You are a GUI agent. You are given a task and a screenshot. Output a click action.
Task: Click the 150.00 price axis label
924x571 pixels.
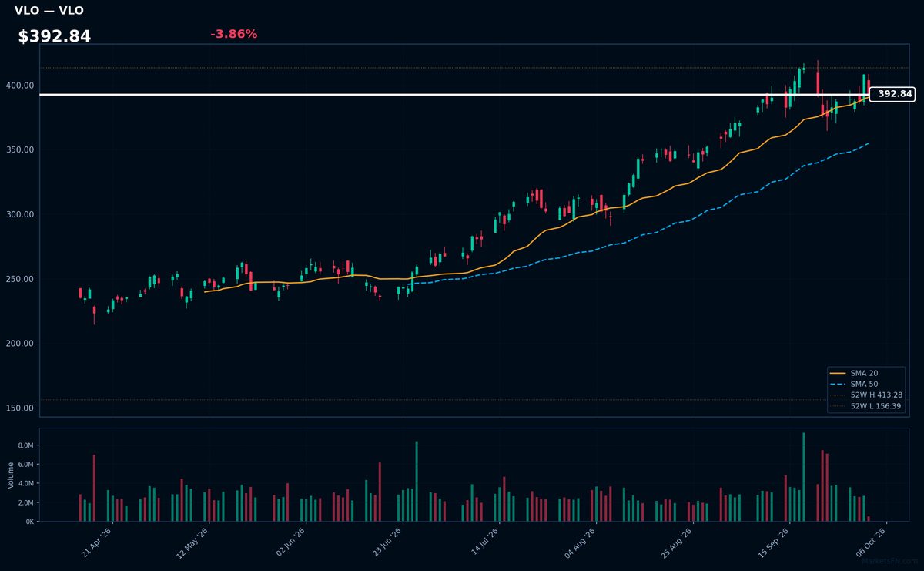tap(21, 408)
